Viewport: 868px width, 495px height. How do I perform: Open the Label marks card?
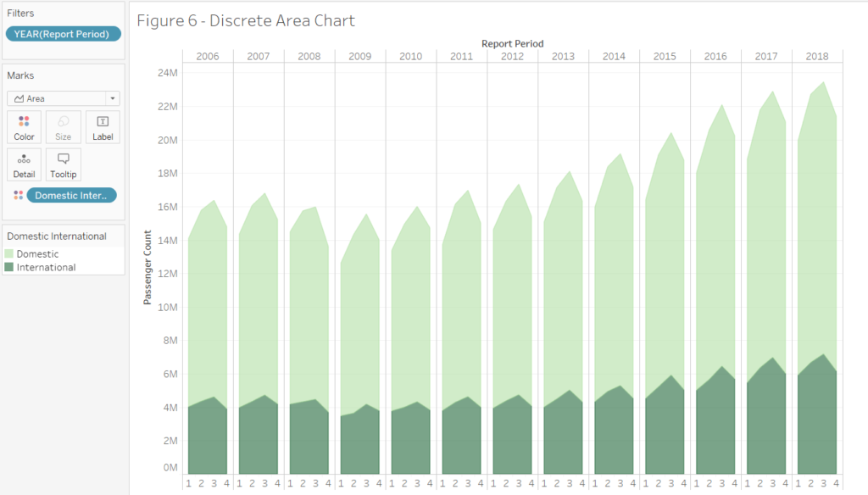[103, 127]
